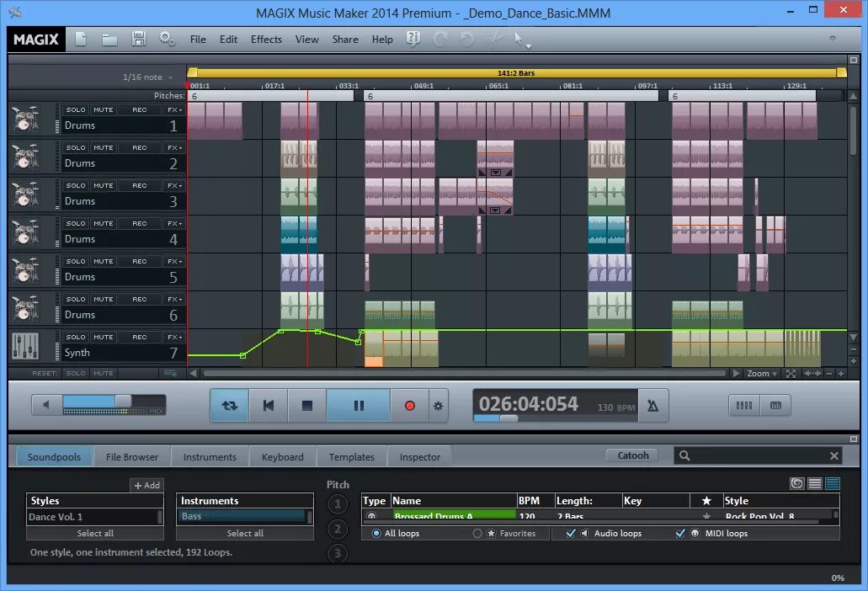Create a new project with the blank page icon
Viewport: 868px width, 591px height.
(x=81, y=40)
